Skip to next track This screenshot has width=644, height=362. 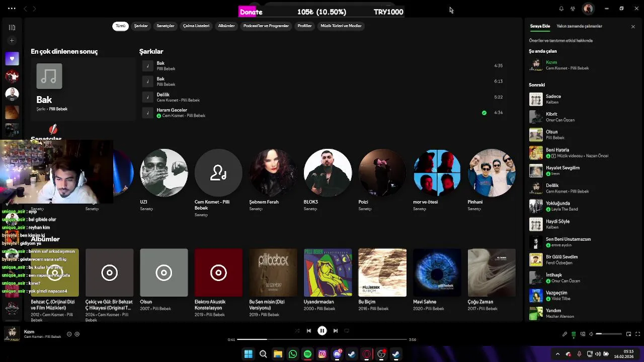tap(335, 331)
